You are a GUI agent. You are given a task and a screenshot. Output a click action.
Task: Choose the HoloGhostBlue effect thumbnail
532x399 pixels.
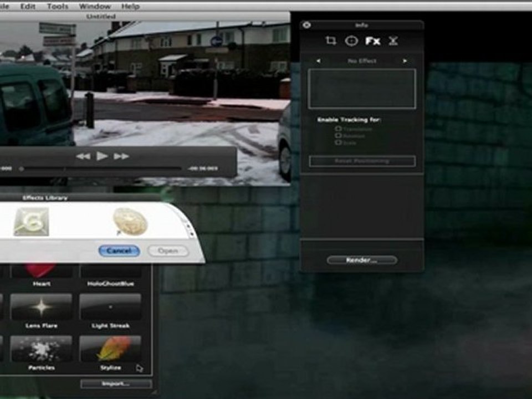coord(110,272)
